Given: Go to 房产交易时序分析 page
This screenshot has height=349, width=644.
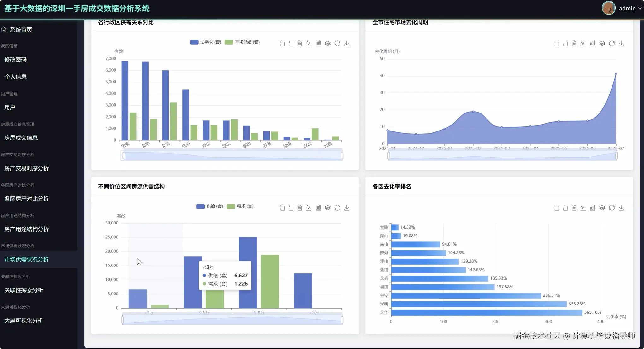Looking at the screenshot, I should pyautogui.click(x=27, y=168).
